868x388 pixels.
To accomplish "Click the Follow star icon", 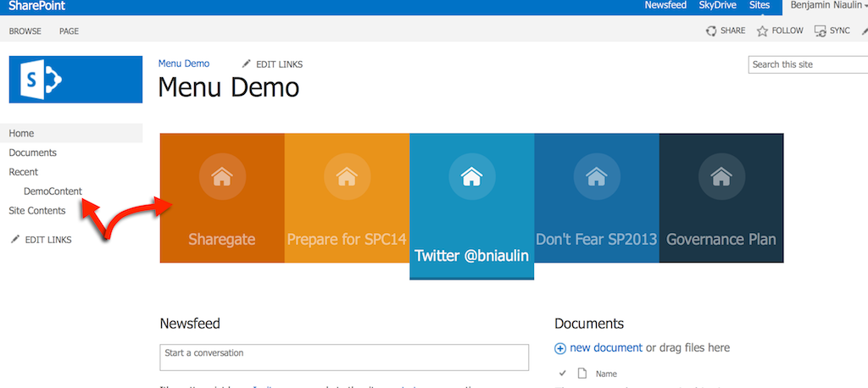I will pyautogui.click(x=762, y=31).
